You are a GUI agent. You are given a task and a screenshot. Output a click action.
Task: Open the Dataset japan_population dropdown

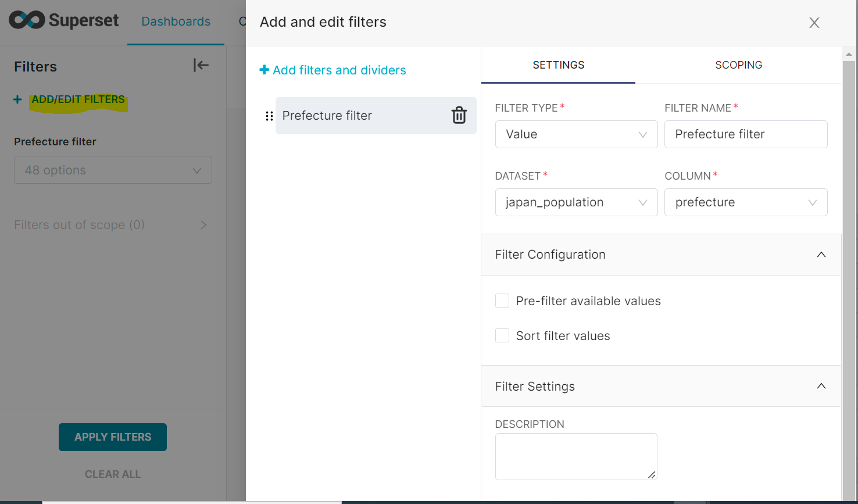pyautogui.click(x=575, y=202)
